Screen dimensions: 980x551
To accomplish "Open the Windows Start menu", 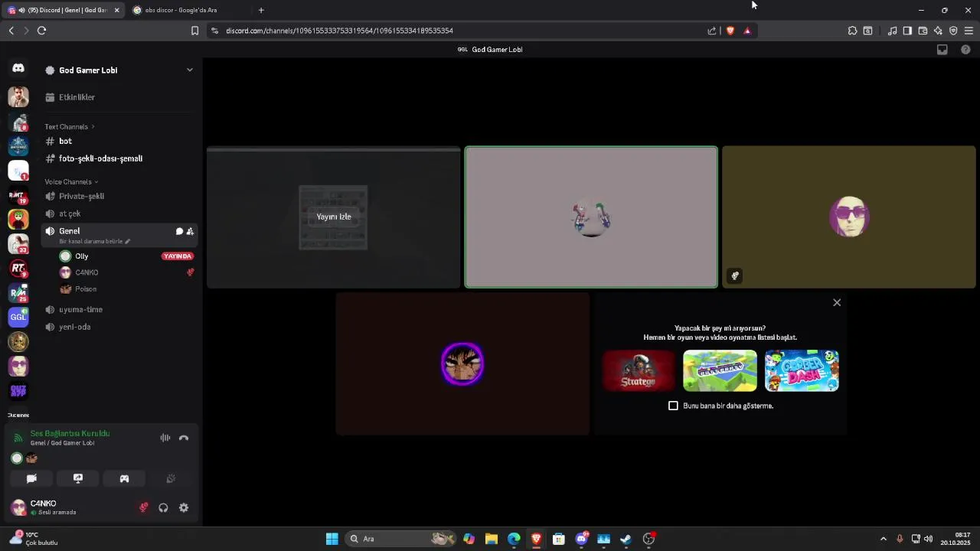I will (332, 539).
